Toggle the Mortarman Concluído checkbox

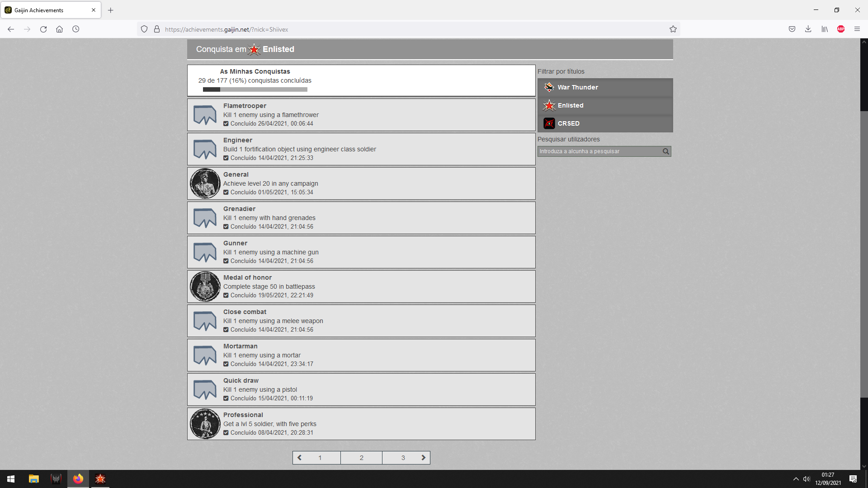point(226,364)
